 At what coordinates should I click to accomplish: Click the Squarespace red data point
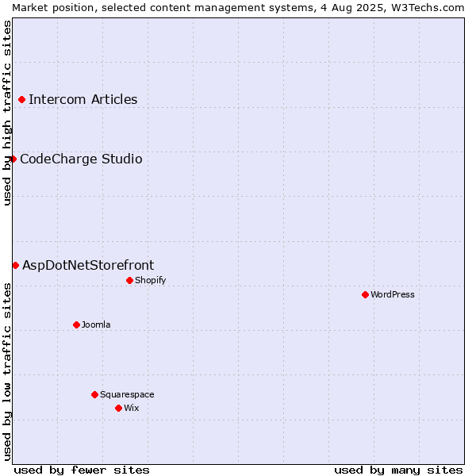tap(94, 394)
